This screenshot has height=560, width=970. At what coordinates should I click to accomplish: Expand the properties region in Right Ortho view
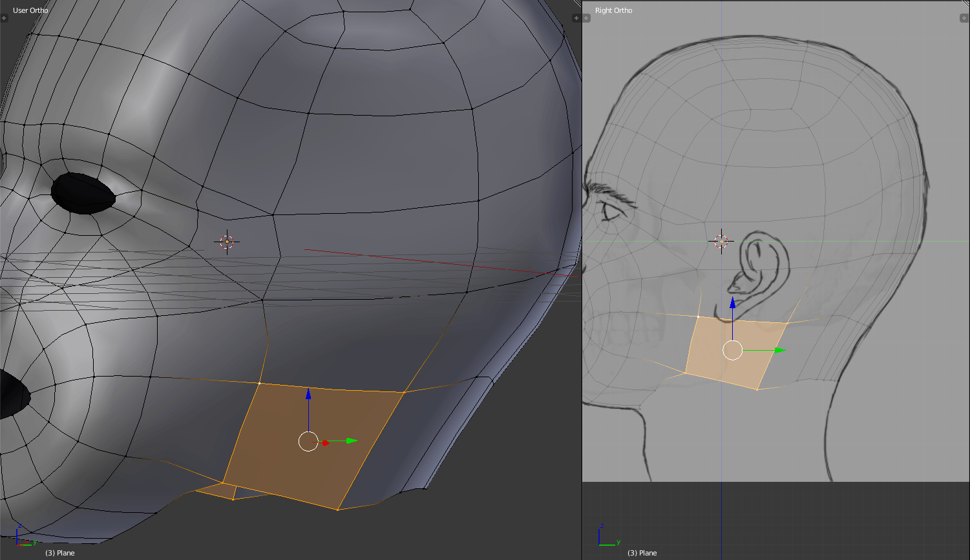pyautogui.click(x=963, y=18)
